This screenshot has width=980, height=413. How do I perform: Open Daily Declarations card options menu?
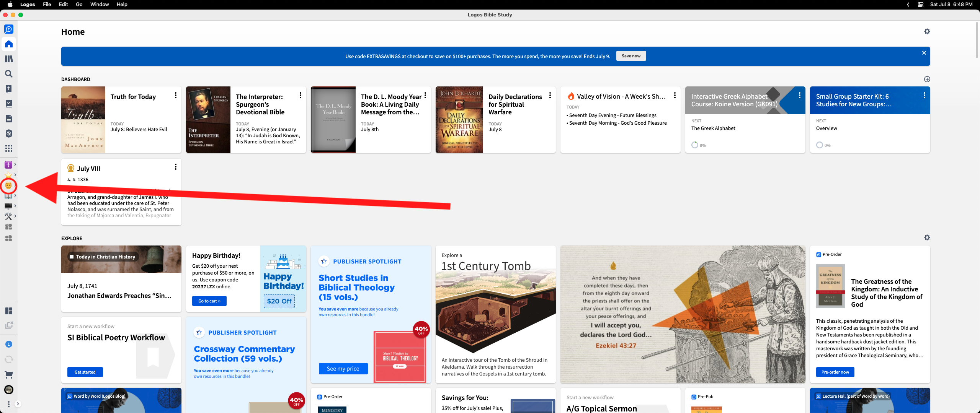550,95
